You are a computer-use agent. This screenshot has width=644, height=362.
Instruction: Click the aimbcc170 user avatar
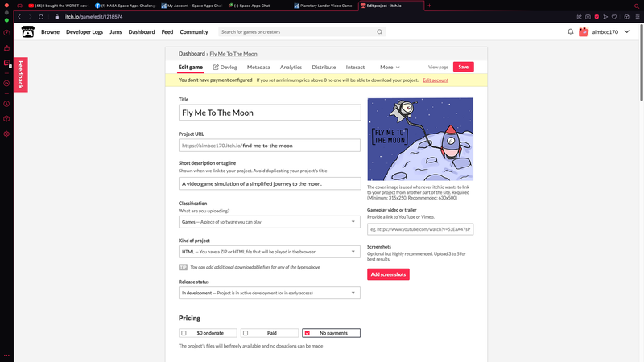584,31
